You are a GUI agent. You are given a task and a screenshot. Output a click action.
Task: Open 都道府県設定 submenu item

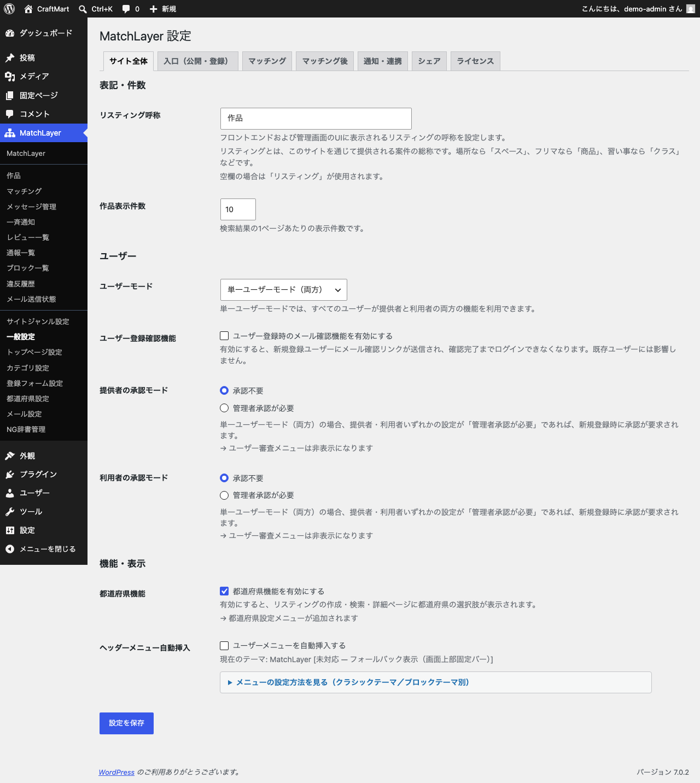coord(44,399)
